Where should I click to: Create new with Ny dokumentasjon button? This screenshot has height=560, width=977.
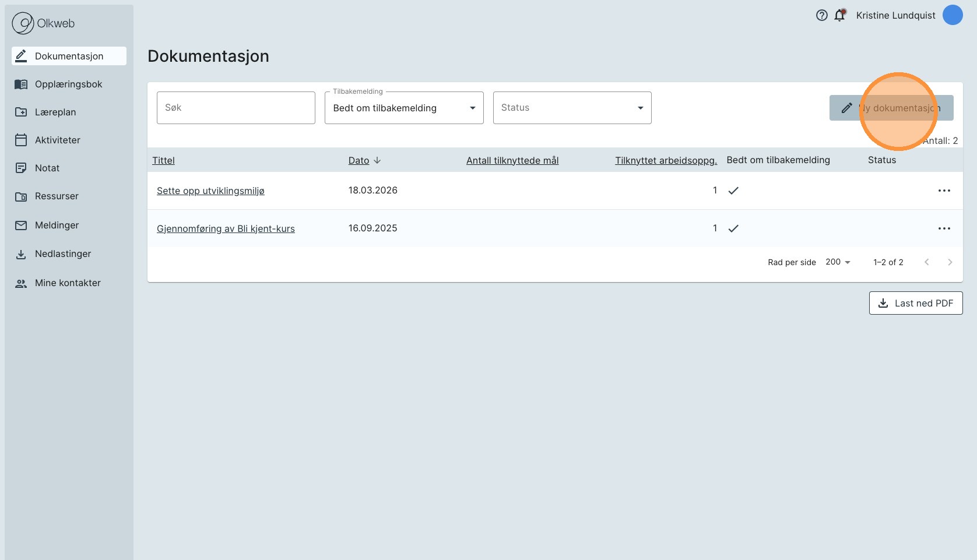click(x=891, y=108)
